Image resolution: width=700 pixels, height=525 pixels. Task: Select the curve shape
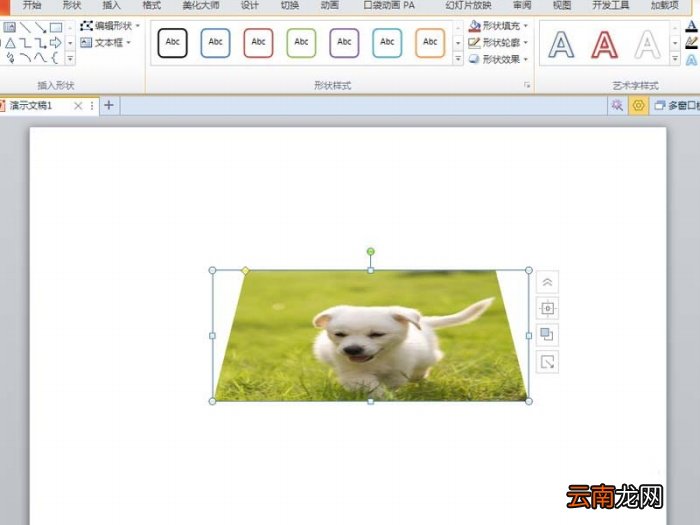41,58
